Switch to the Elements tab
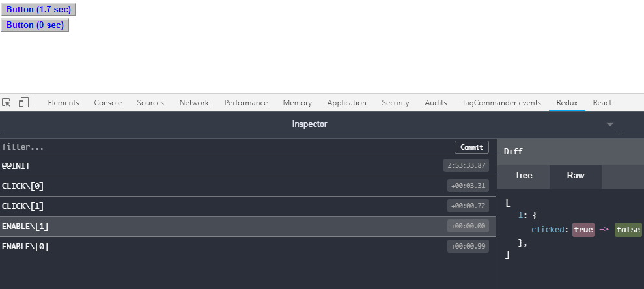Viewport: 644px width, 289px height. [63, 103]
